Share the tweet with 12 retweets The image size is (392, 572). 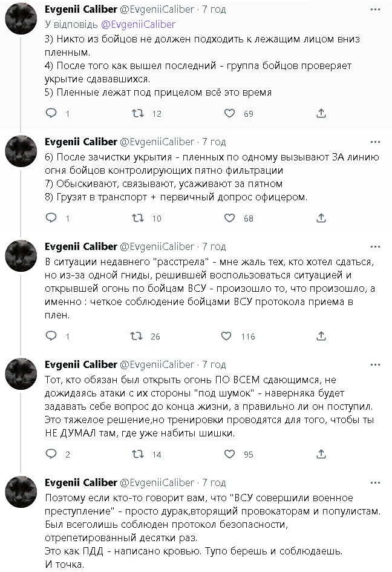321,113
